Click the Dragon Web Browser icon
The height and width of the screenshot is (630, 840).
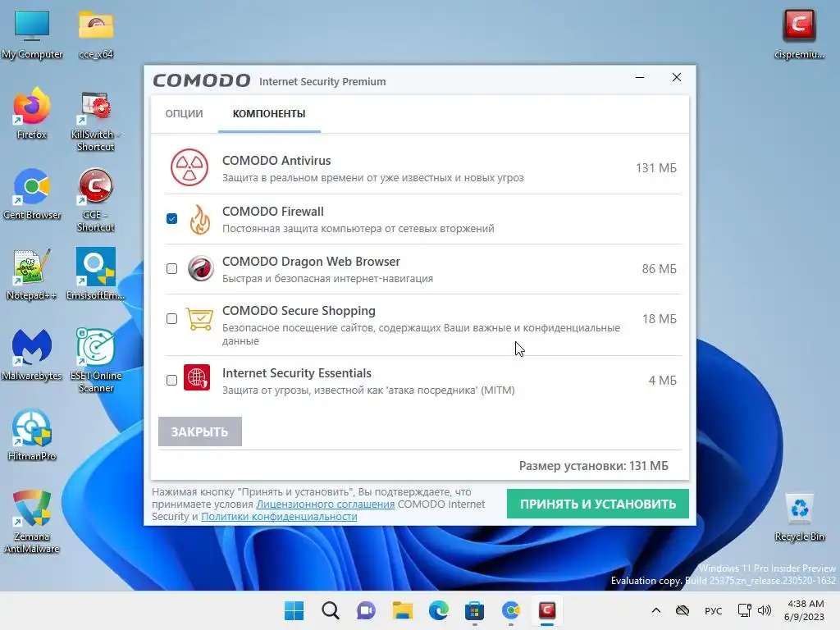tap(200, 268)
